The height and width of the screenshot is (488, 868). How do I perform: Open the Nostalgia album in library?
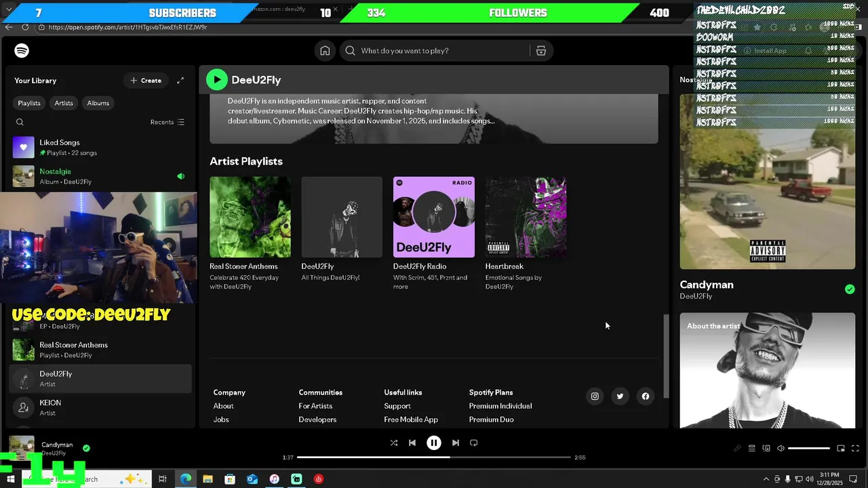click(100, 176)
